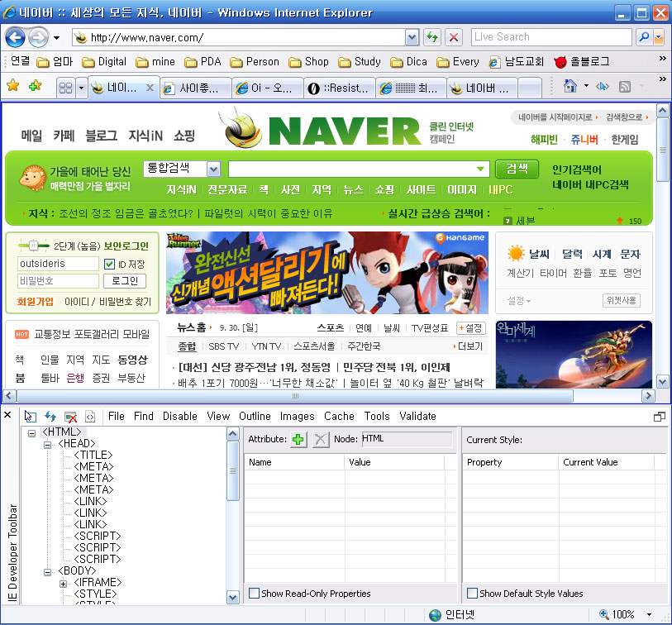The image size is (672, 625).
Task: Click the DOM tree vertical scrollbar thumb
Action: tap(233, 470)
